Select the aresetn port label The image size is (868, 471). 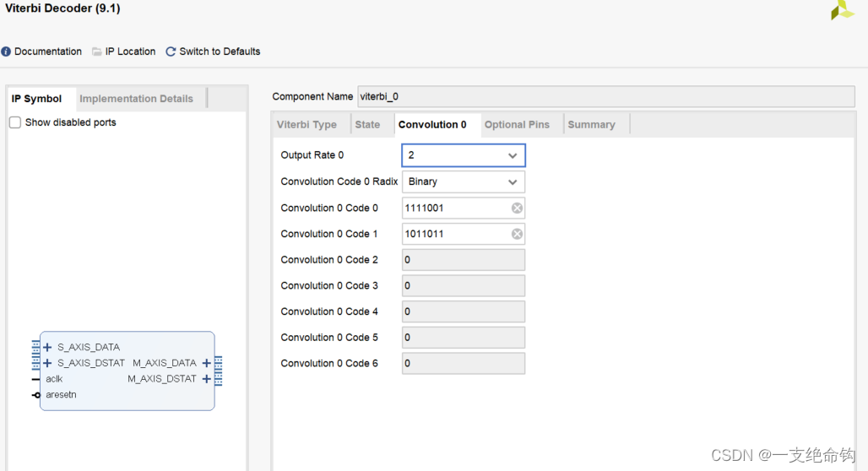[x=61, y=395]
